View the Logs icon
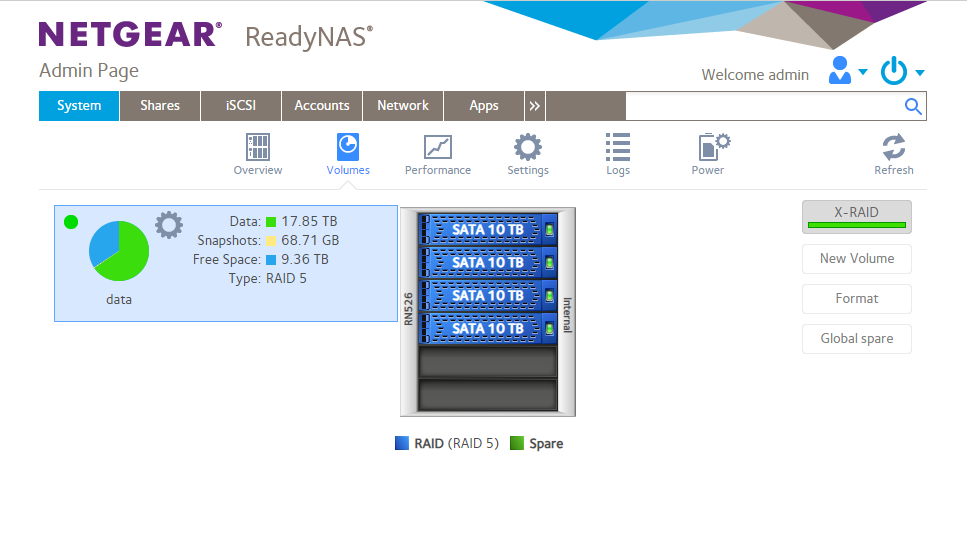Image resolution: width=967 pixels, height=547 pixels. 618,148
